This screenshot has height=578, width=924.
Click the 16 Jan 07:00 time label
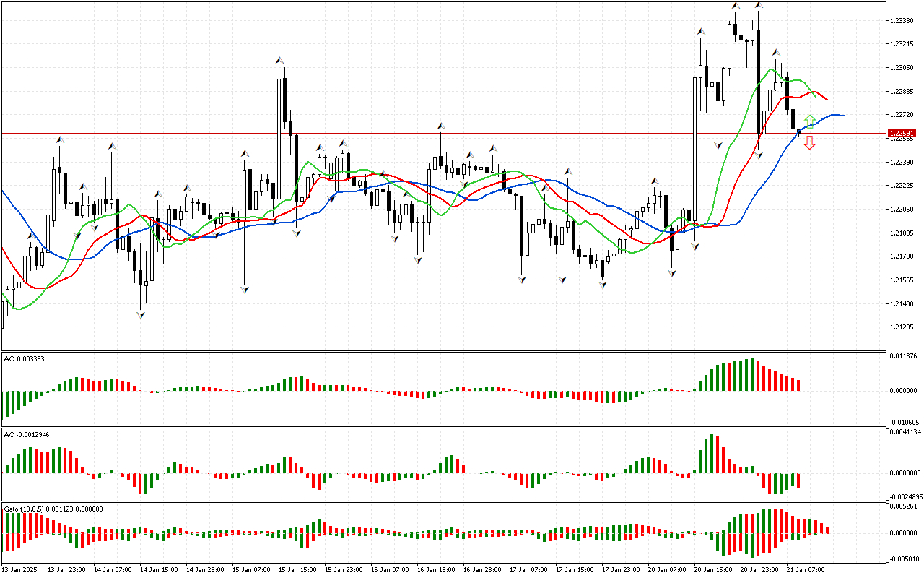click(390, 569)
